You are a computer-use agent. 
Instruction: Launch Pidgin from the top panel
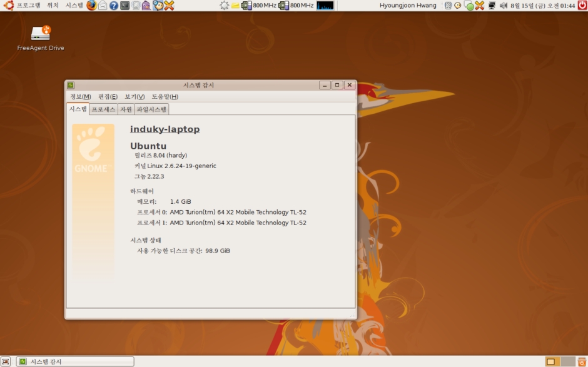146,5
